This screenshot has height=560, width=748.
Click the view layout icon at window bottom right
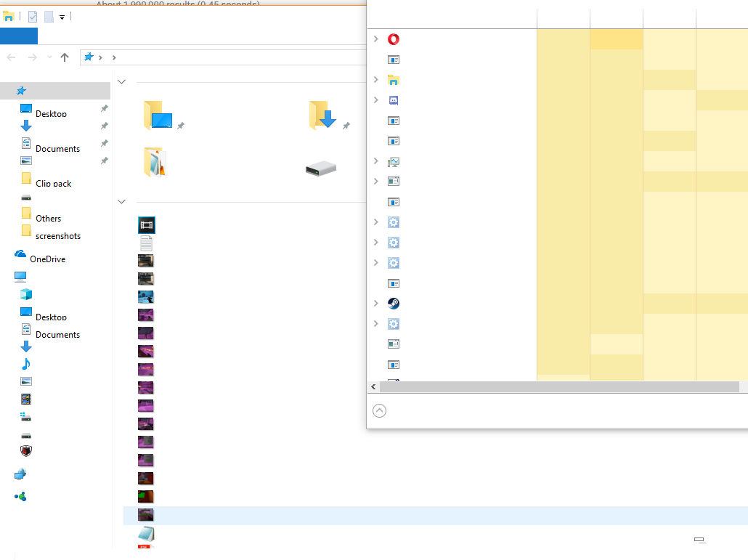point(699,540)
